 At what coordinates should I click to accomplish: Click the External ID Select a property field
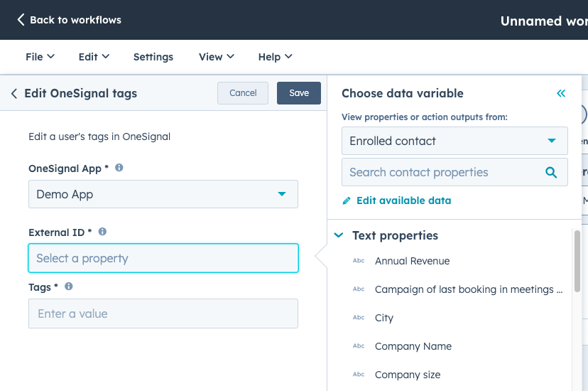(x=163, y=258)
